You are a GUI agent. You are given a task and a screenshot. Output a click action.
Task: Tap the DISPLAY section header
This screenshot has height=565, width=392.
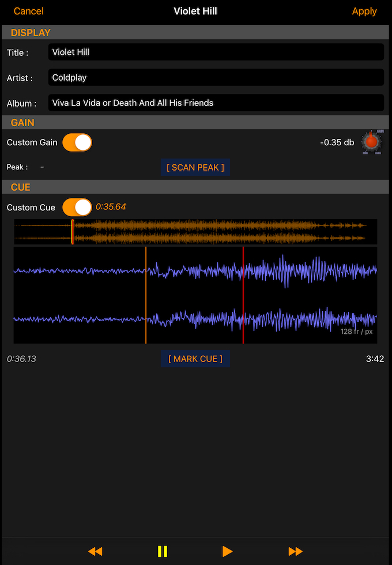point(195,32)
